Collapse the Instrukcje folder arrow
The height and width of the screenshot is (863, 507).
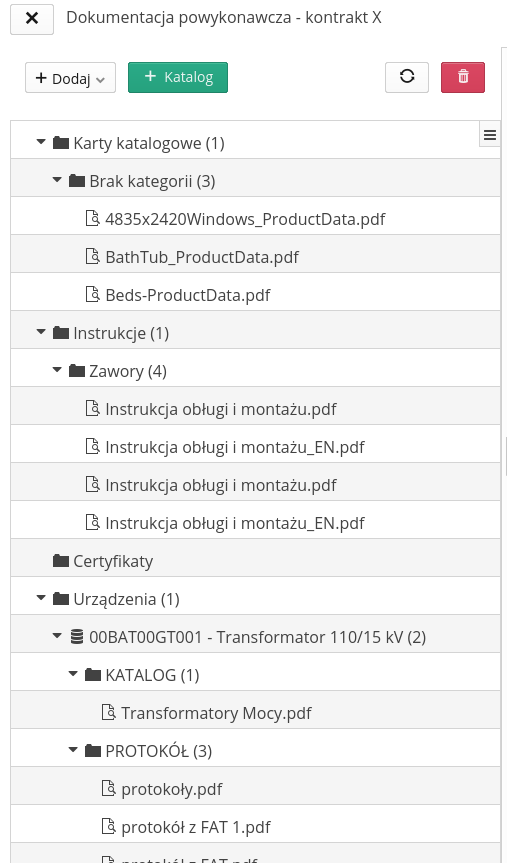41,332
